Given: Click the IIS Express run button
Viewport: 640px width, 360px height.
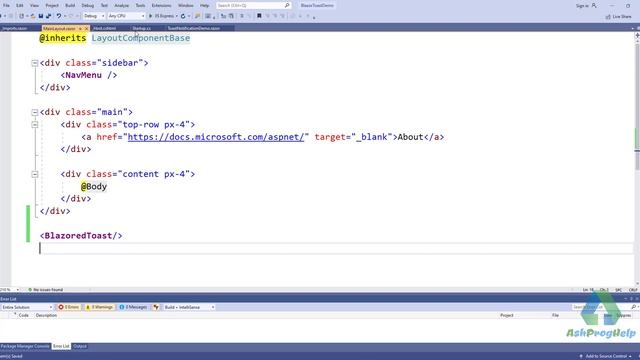Looking at the screenshot, I should pyautogui.click(x=161, y=16).
